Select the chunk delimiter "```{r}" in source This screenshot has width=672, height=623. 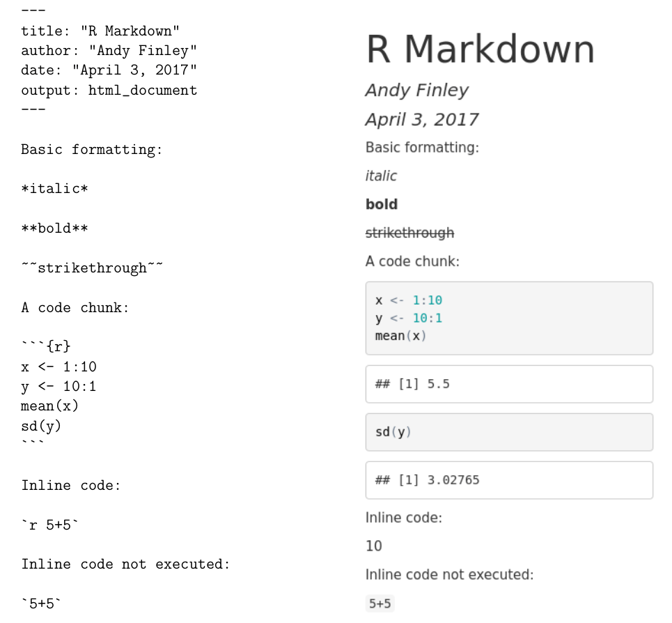[45, 346]
